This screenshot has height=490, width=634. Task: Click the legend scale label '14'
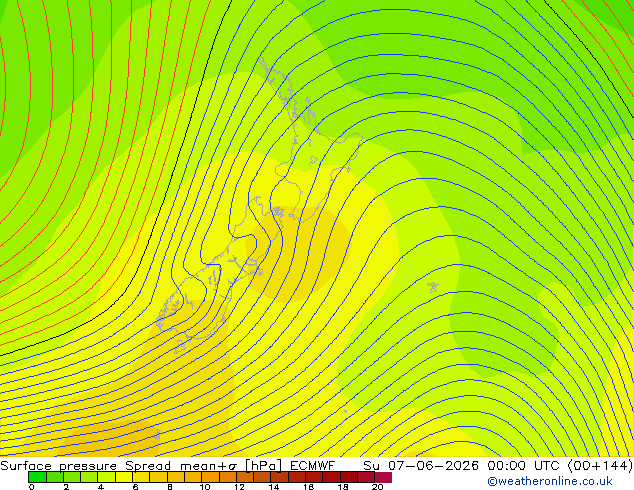274,487
